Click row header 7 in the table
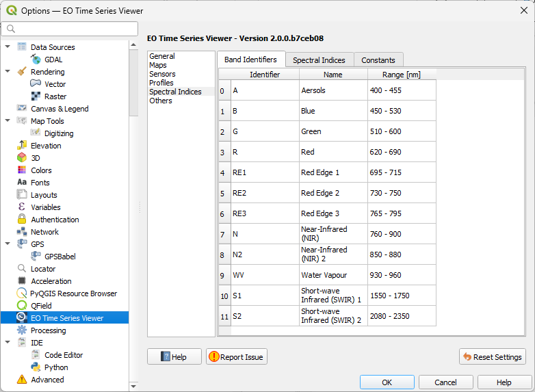The image size is (535, 392). point(224,234)
